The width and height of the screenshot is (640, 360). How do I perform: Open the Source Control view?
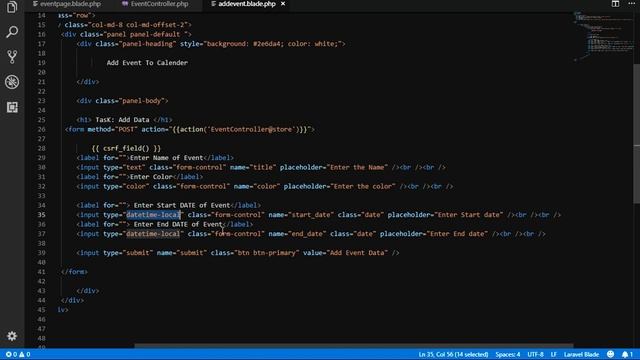[12, 57]
